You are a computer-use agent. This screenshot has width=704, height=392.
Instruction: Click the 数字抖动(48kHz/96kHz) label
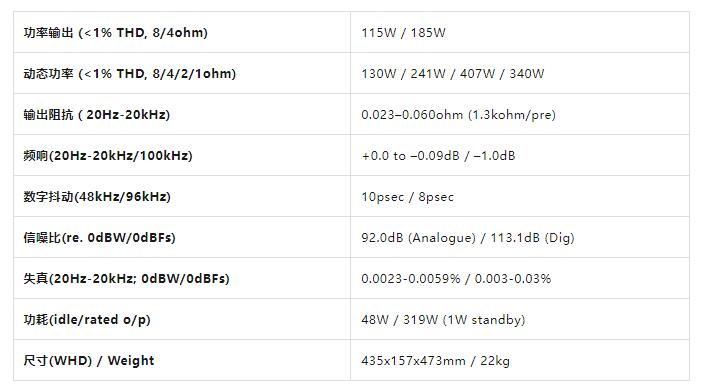click(97, 197)
